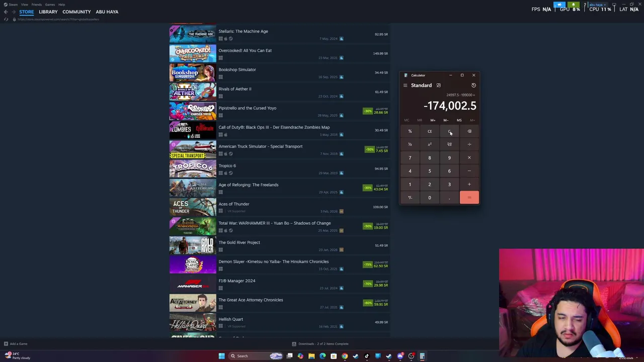This screenshot has width=644, height=362.
Task: Open Pipistrello and the Cursed Yoyo listing
Action: point(279,111)
